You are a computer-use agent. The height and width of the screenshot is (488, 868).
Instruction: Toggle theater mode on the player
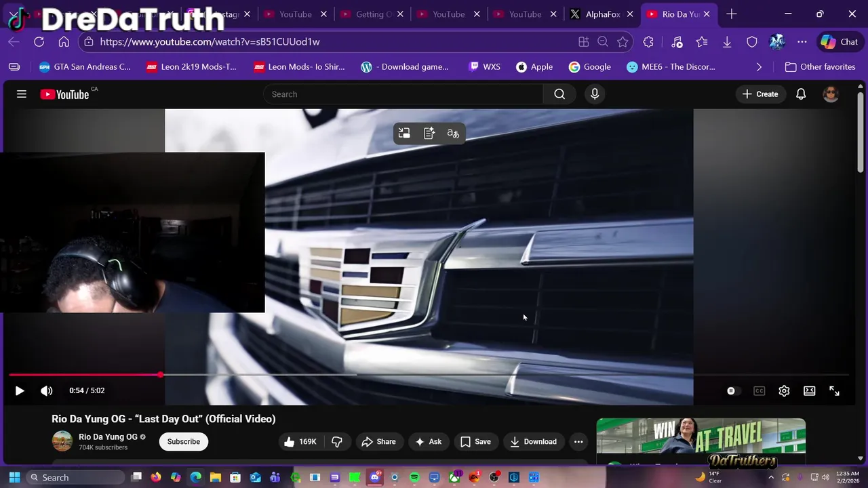(809, 391)
